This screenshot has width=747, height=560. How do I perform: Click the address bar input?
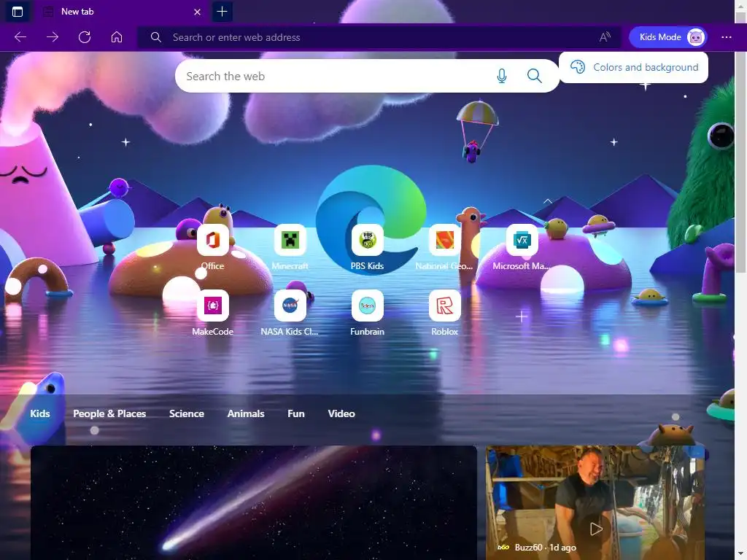click(x=381, y=37)
